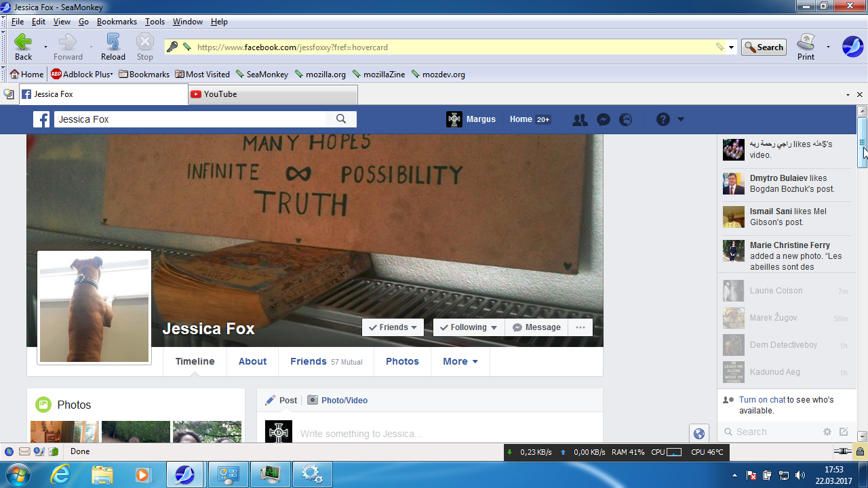Click the Facebook logo icon
This screenshot has height=488, width=868.
click(x=41, y=119)
